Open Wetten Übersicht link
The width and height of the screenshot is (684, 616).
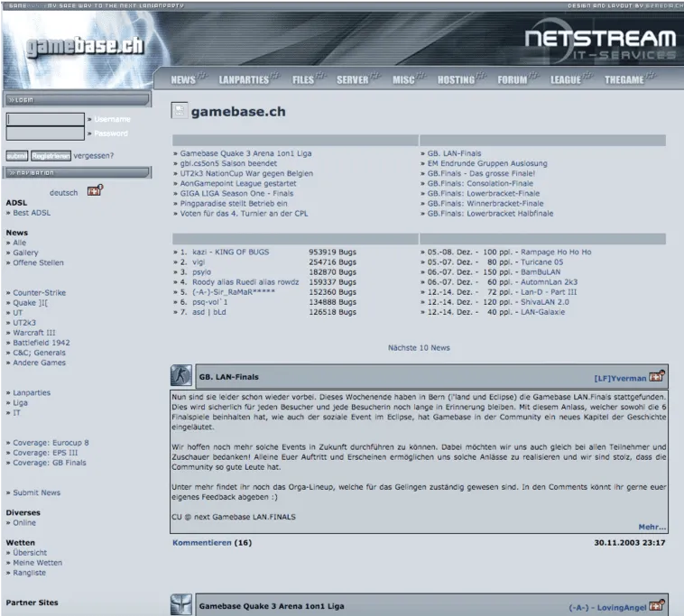pyautogui.click(x=30, y=553)
